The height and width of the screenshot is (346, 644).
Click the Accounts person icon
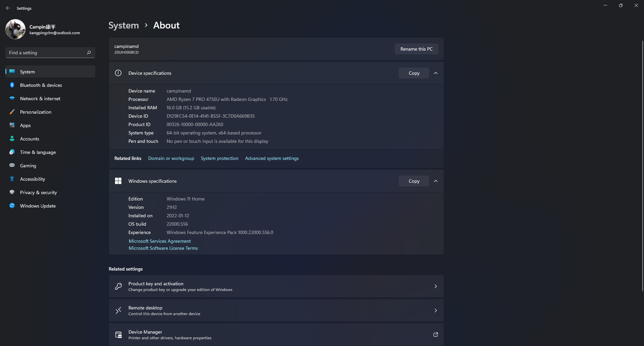[12, 138]
